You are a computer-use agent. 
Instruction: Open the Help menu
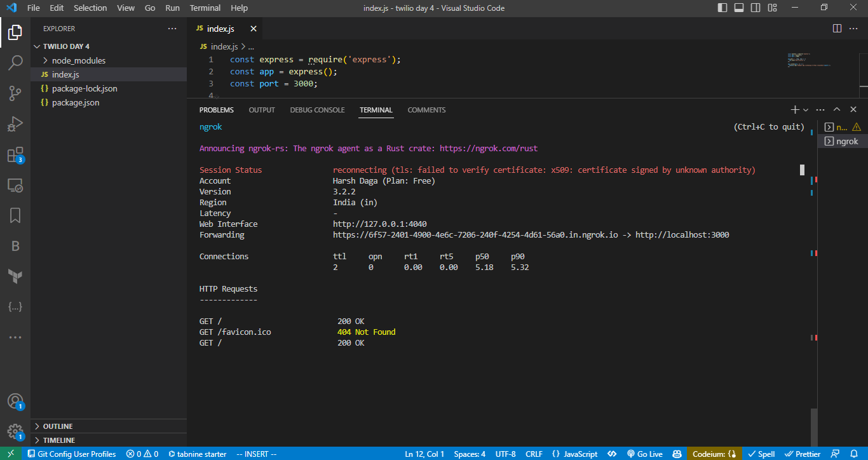239,8
